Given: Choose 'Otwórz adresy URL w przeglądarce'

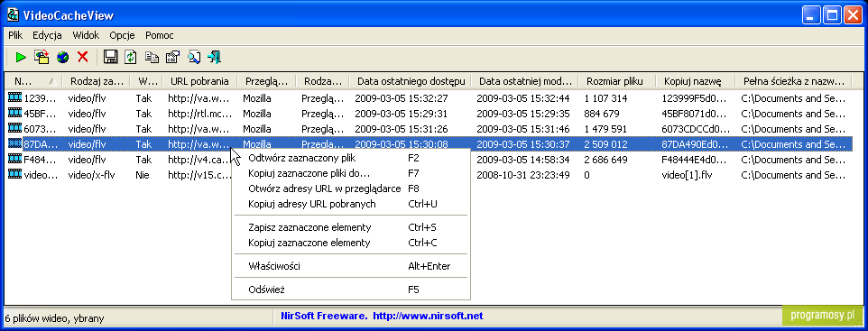Looking at the screenshot, I should click(350, 188).
